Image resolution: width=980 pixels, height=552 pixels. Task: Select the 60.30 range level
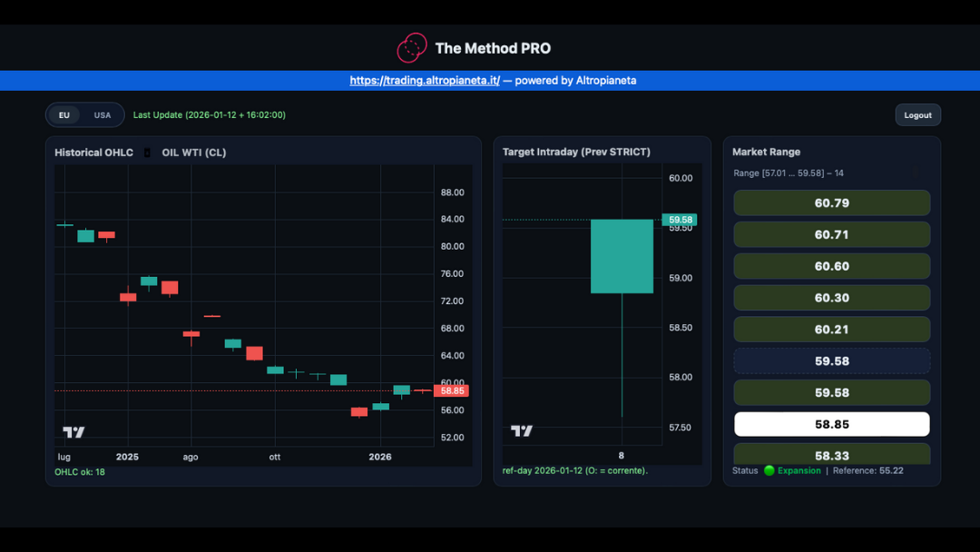pos(831,298)
